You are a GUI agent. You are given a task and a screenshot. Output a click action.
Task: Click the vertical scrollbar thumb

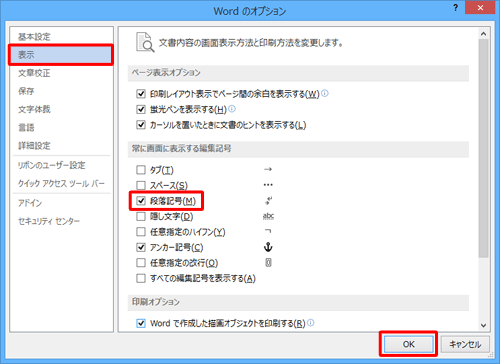tap(484, 148)
